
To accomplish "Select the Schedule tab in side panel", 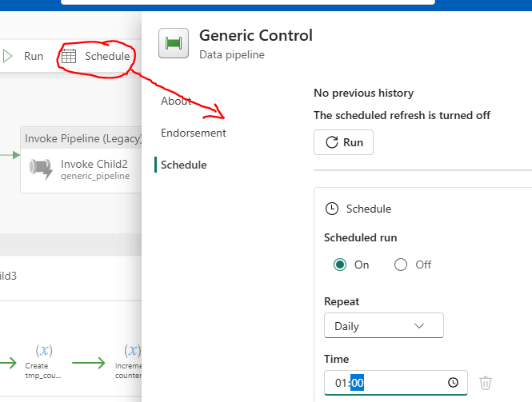I will (x=183, y=165).
